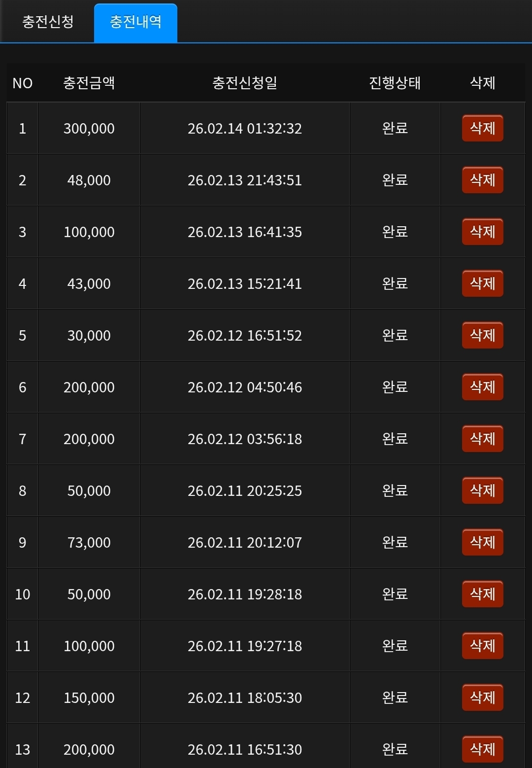Remove row 8 dated 26.02.11 20:25:25
The height and width of the screenshot is (768, 532).
pos(482,490)
